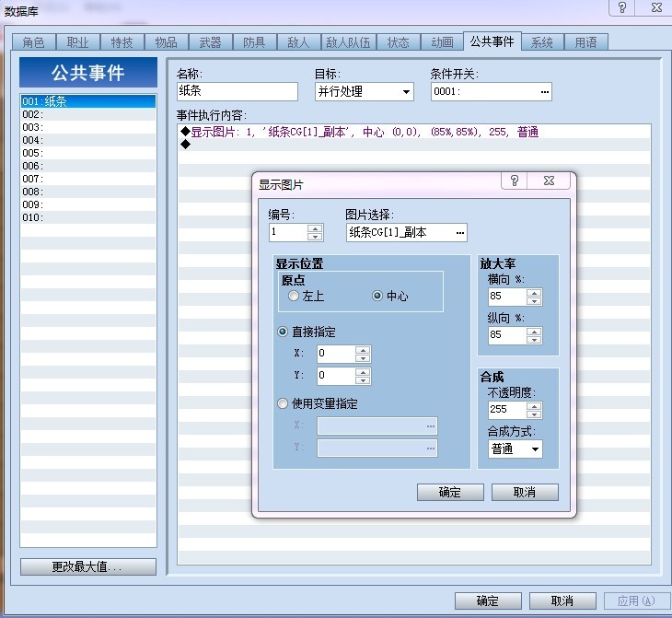
Task: Decrease 横向 zoom percentage
Action: pos(534,301)
